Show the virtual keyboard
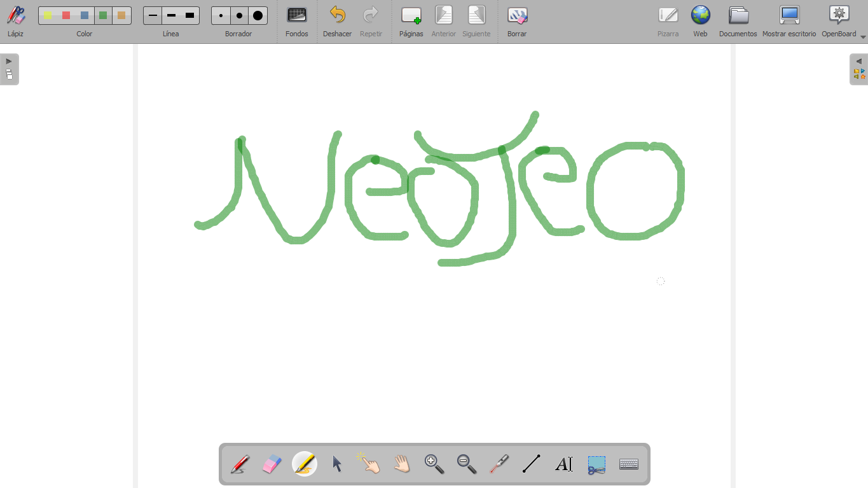 click(629, 464)
